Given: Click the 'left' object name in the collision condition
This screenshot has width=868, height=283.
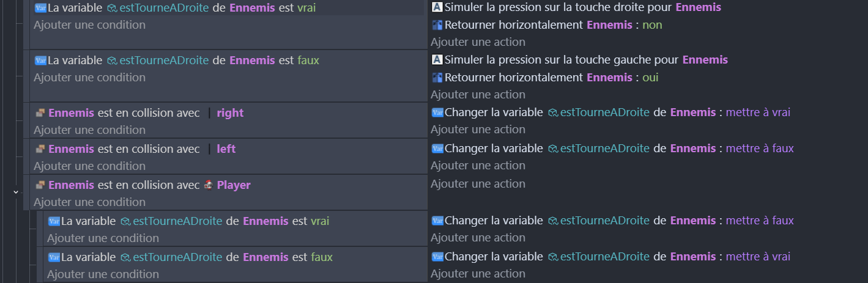Looking at the screenshot, I should pyautogui.click(x=226, y=149).
